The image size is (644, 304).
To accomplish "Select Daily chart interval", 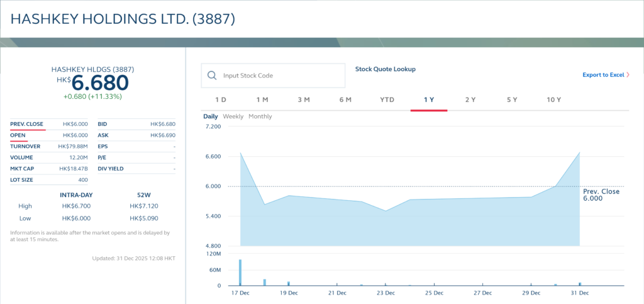I will [x=210, y=116].
